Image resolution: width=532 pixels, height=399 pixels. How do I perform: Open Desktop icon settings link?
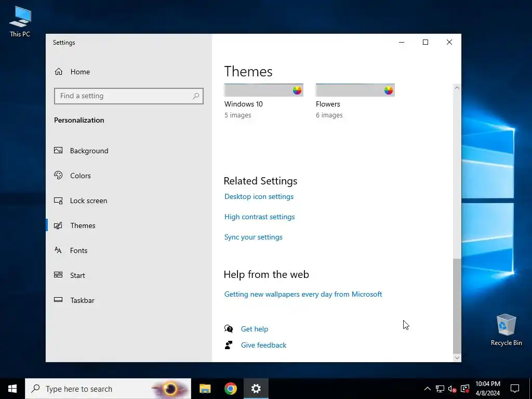pyautogui.click(x=259, y=196)
